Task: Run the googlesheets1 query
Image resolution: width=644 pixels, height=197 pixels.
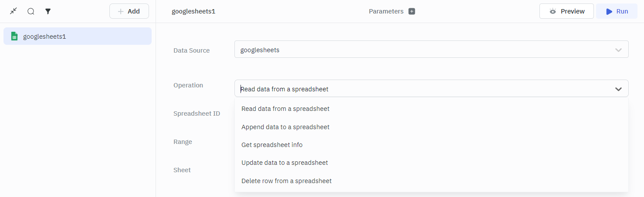Action: tap(617, 11)
